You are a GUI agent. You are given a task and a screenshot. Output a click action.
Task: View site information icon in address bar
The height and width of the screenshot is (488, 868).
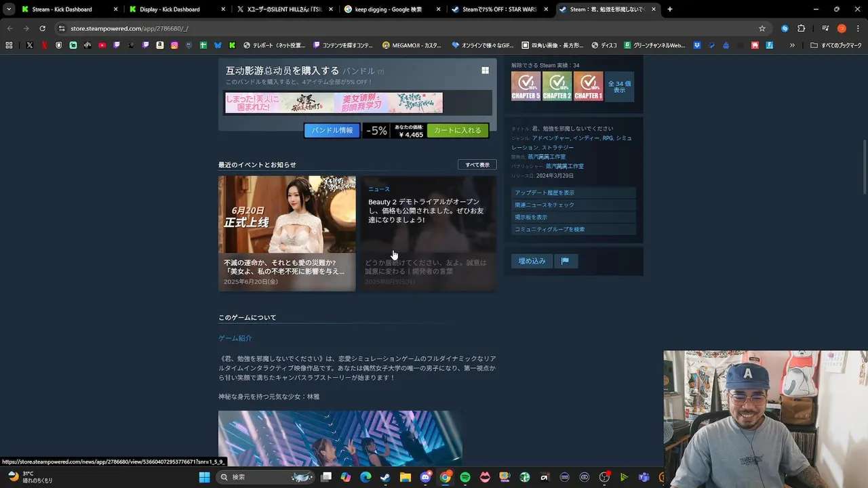[62, 28]
